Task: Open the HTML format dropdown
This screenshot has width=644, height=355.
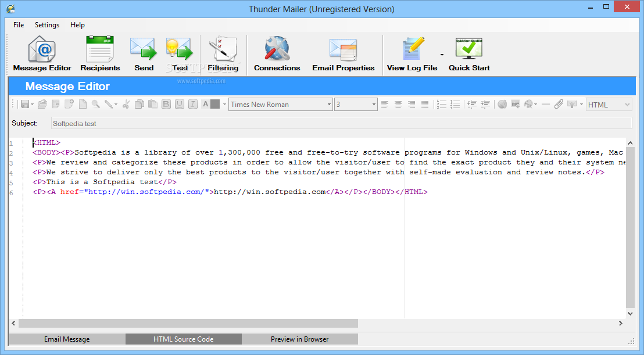Action: pyautogui.click(x=609, y=105)
